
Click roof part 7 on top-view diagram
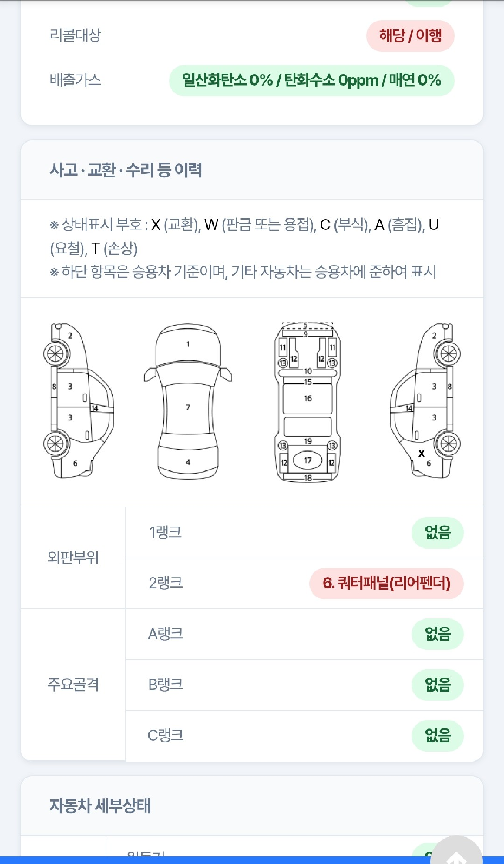pos(188,408)
